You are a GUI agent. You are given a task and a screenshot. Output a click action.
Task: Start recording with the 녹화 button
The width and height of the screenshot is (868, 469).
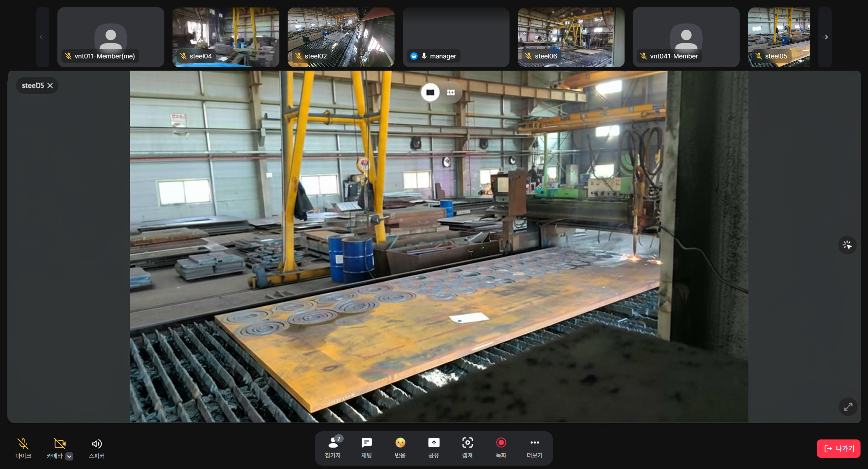(501, 448)
